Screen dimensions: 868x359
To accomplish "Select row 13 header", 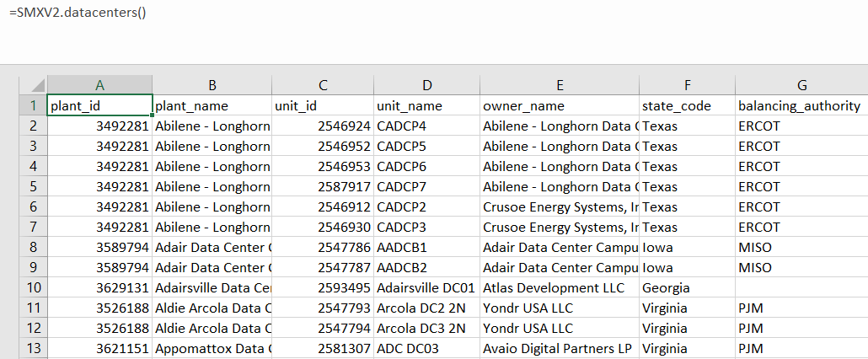I will click(33, 348).
